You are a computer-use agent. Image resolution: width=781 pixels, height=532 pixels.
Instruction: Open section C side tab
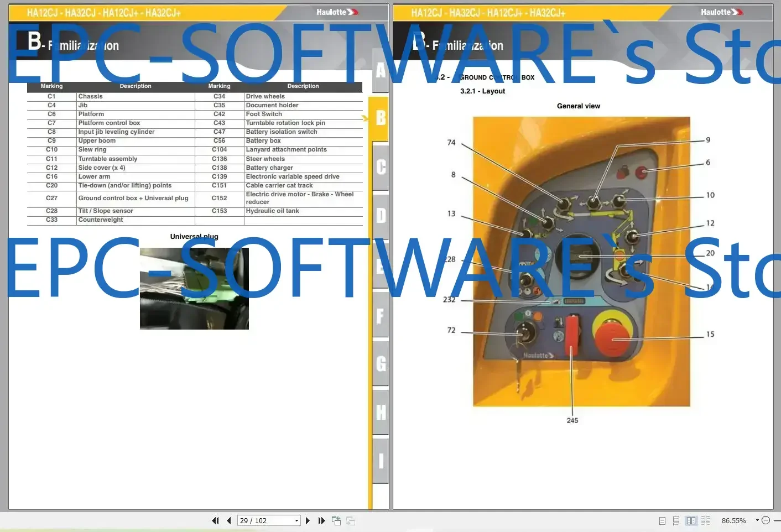point(381,166)
